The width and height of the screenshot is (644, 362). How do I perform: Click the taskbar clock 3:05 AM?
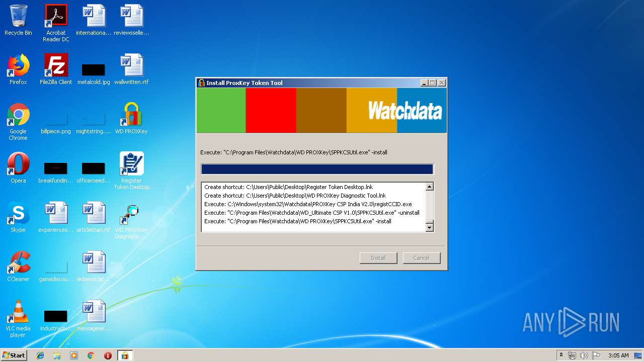click(x=618, y=355)
